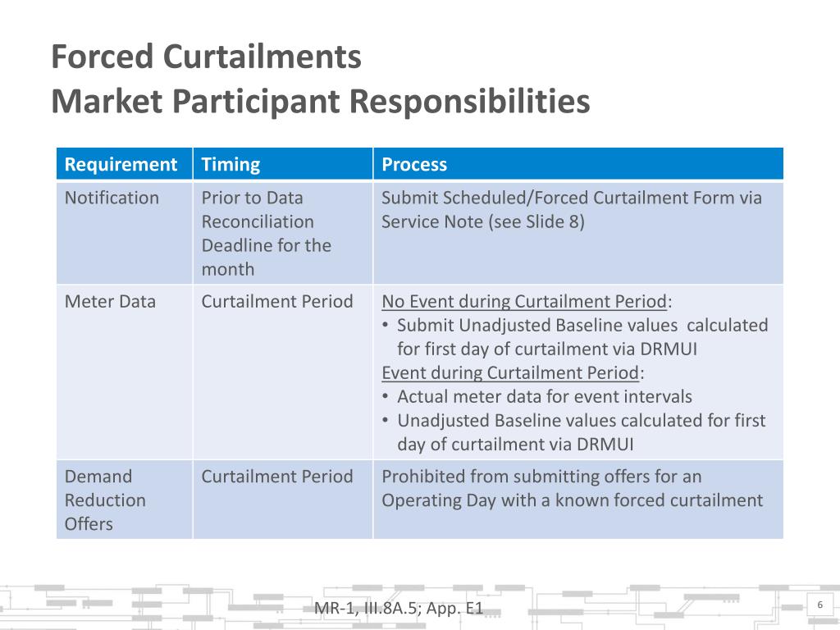Screen dimensions: 840x630
Task: Select the Market Participant Responsibilities heading
Action: point(321,101)
